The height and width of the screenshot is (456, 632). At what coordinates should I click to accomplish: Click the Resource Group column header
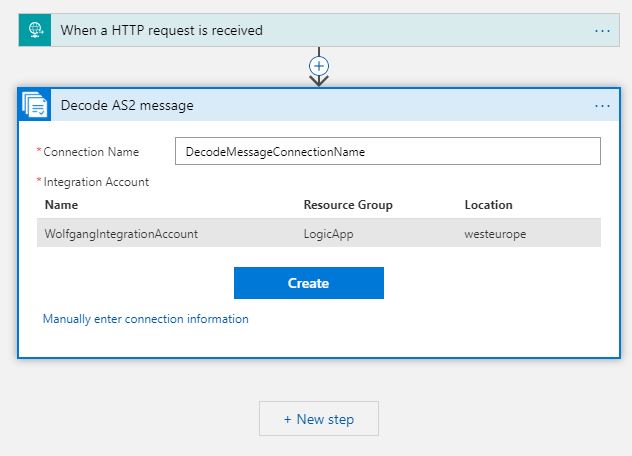pos(348,205)
